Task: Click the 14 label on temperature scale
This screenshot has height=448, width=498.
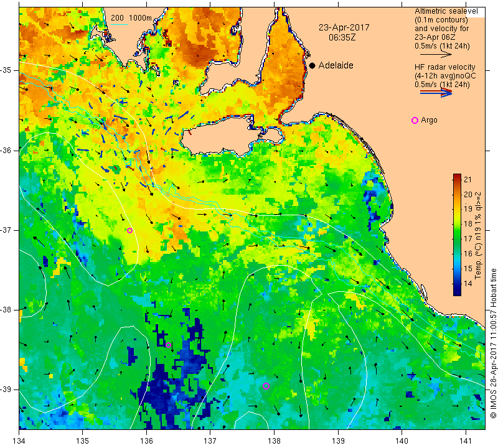Action: (x=468, y=284)
